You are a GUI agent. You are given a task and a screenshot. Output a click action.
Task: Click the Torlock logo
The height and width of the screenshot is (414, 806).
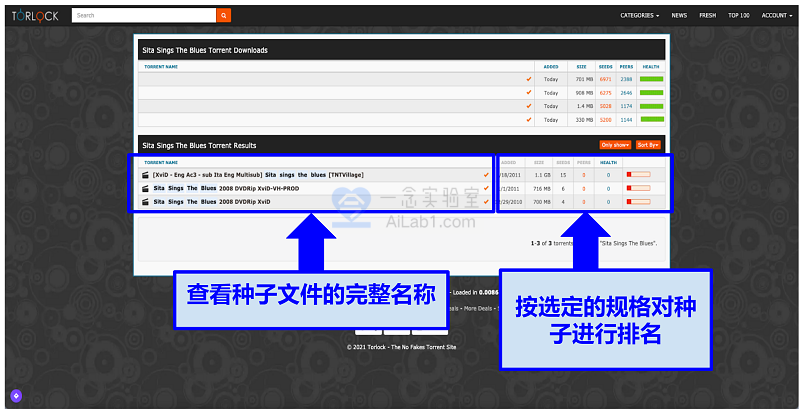35,15
